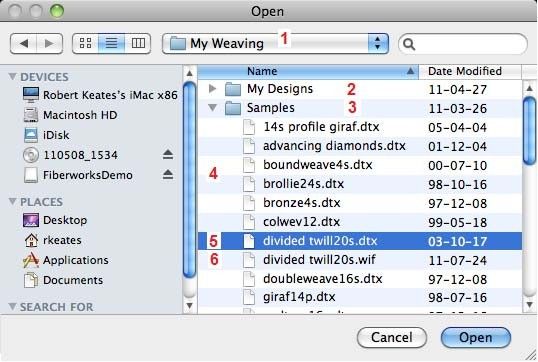Collapse the DEVICES sidebar section
538x362 pixels.
(x=12, y=77)
